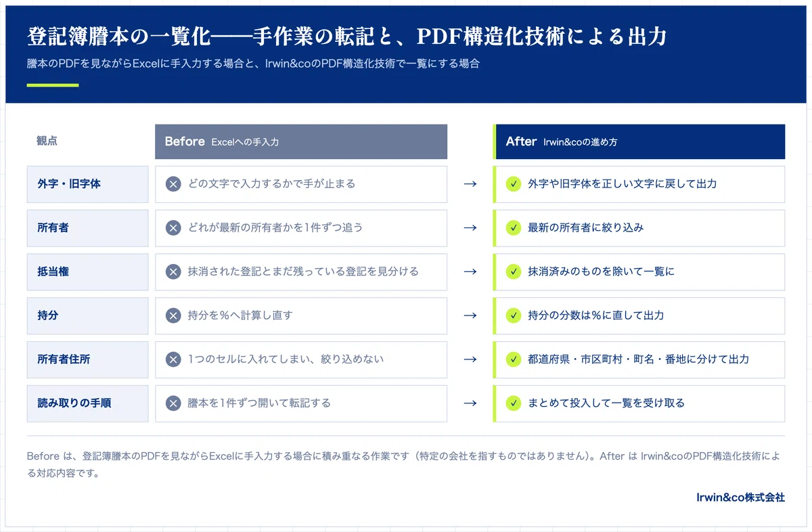This screenshot has width=812, height=532.
Task: Click the X icon in the 所有者 row
Action: tap(174, 228)
